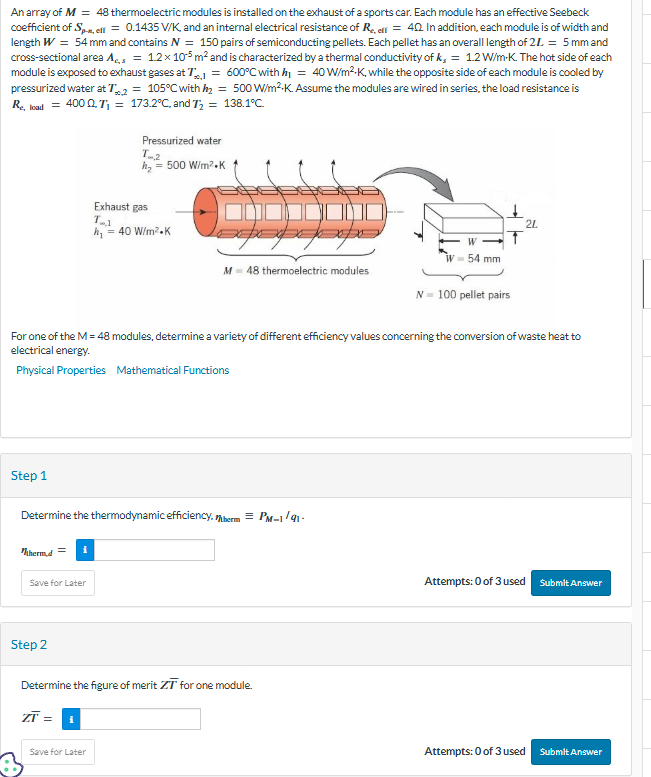Click the info icon beside thermodynamic efficiency field

85,550
